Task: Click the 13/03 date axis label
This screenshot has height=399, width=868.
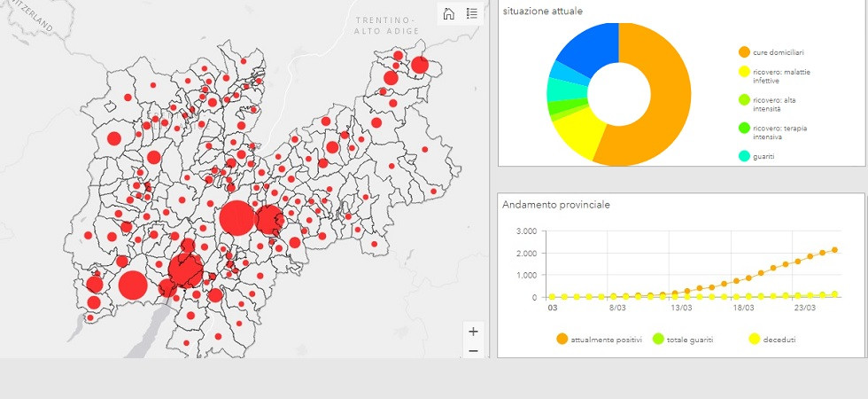Action: [681, 307]
